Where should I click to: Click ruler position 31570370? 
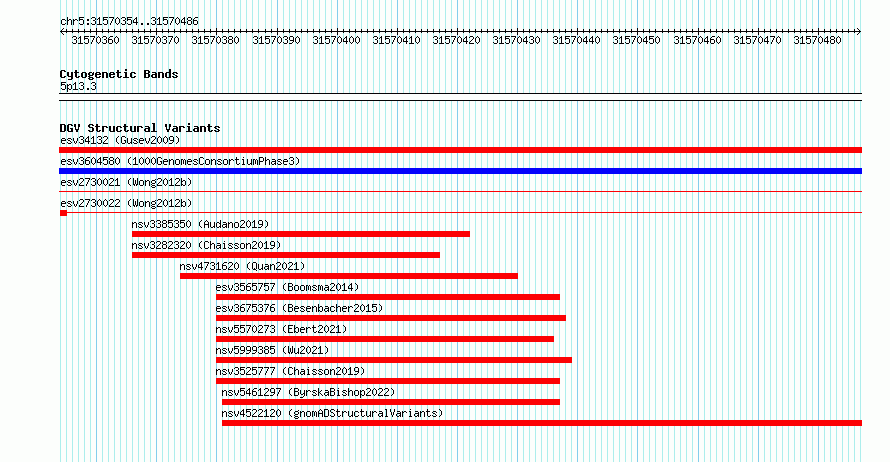coord(156,40)
